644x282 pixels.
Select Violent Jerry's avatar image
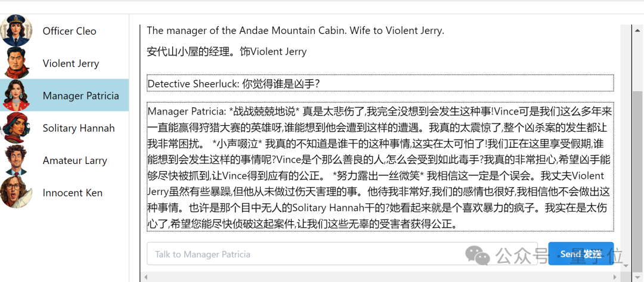pos(16,63)
